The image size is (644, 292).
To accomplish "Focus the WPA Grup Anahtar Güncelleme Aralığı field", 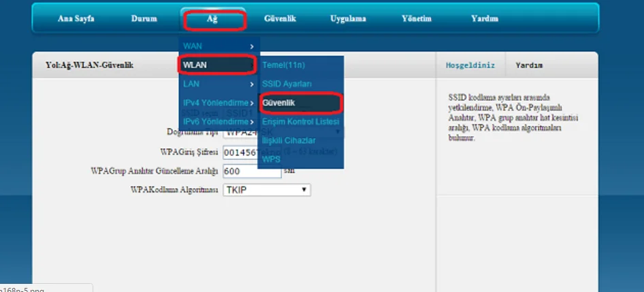I will (x=251, y=172).
